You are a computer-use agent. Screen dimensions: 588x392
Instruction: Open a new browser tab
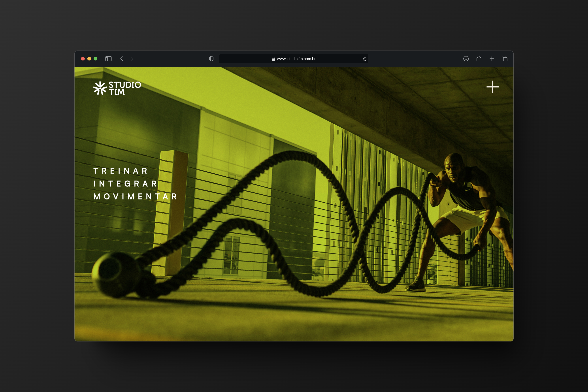492,59
